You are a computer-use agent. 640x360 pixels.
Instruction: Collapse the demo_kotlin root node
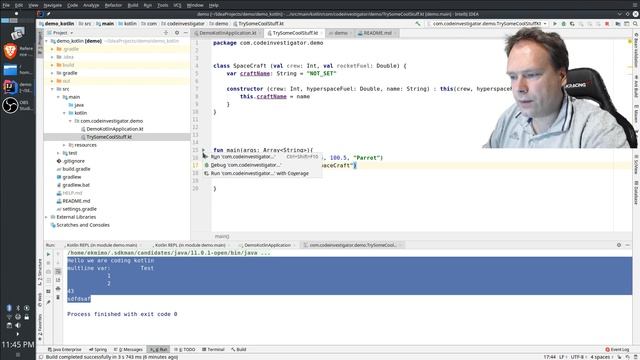pos(47,41)
